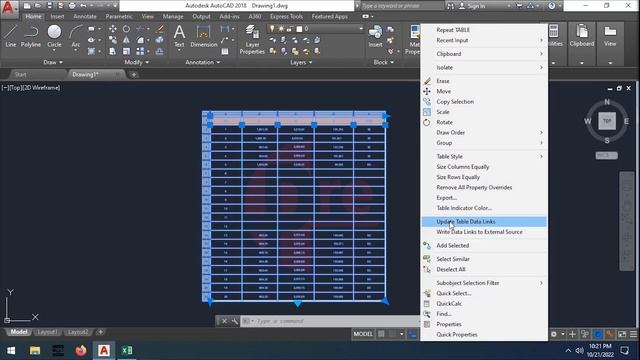Click the Rotate icon in context menu
The width and height of the screenshot is (640, 360).
427,122
